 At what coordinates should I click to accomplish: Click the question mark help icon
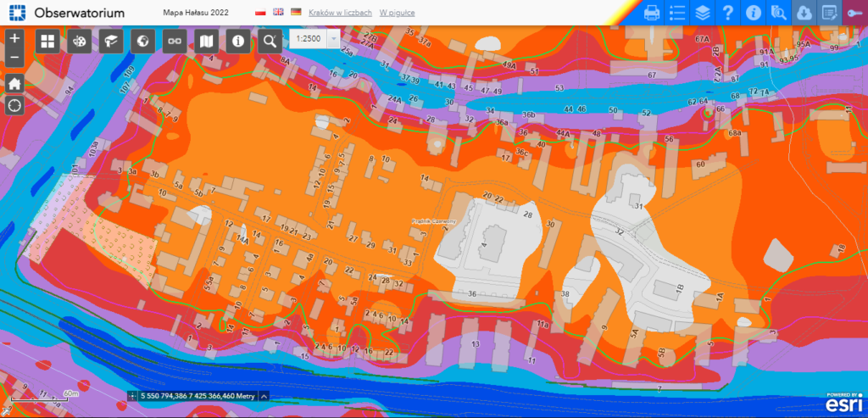point(727,13)
